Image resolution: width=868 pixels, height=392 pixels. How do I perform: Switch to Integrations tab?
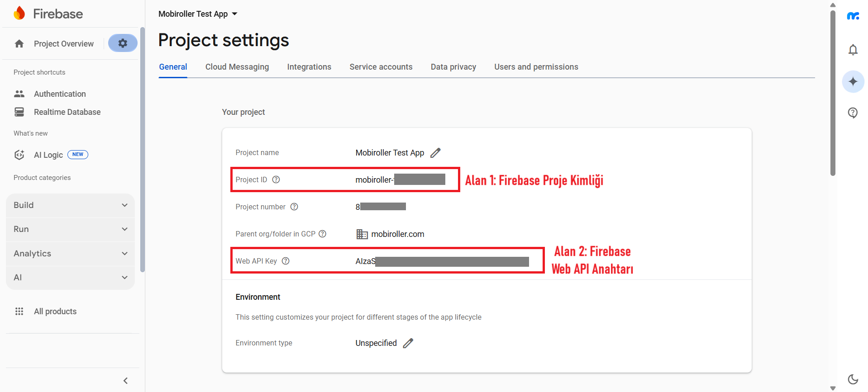[x=309, y=67]
